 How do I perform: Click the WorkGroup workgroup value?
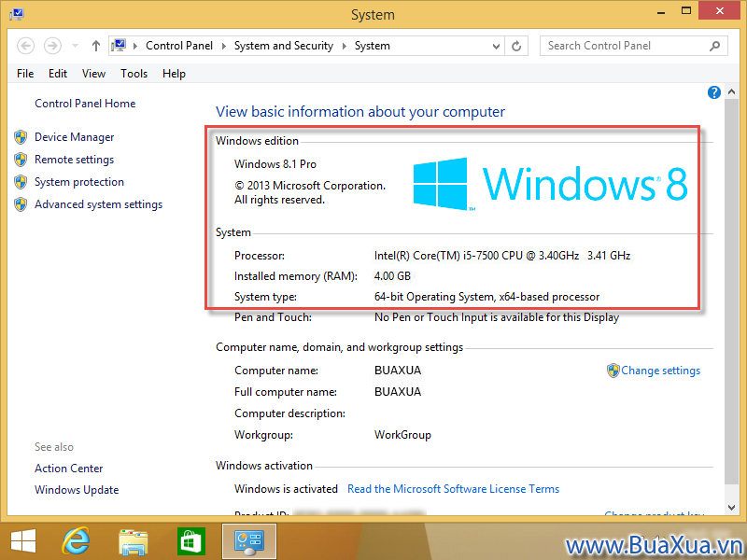coord(402,435)
